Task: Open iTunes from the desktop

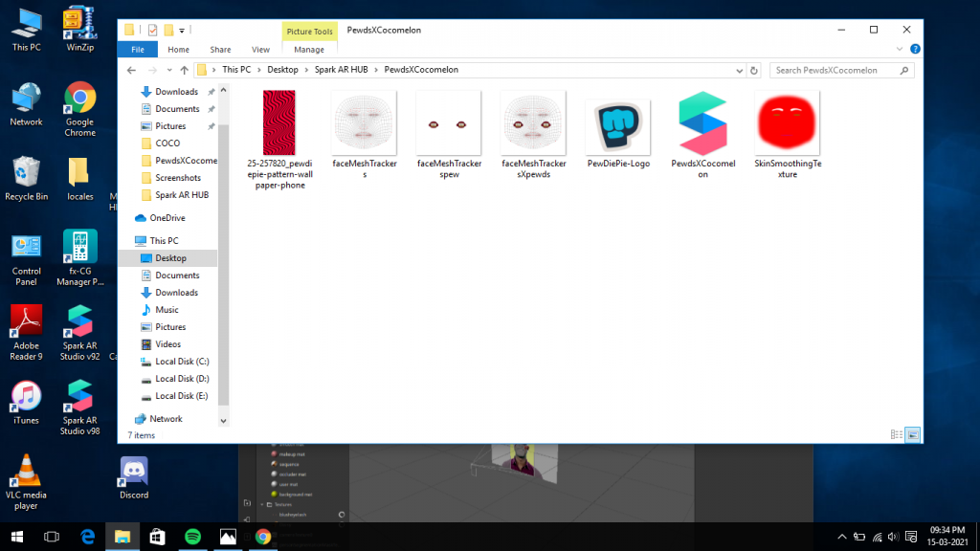Action: click(x=26, y=403)
